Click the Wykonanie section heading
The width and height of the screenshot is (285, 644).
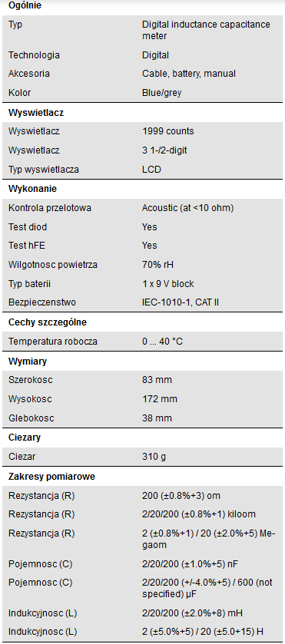(32, 190)
